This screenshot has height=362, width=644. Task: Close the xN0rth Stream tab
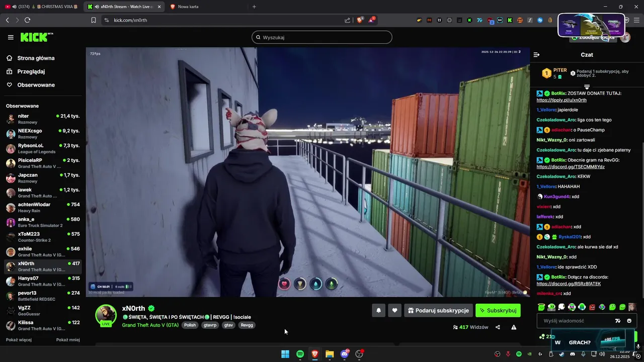[x=159, y=7]
